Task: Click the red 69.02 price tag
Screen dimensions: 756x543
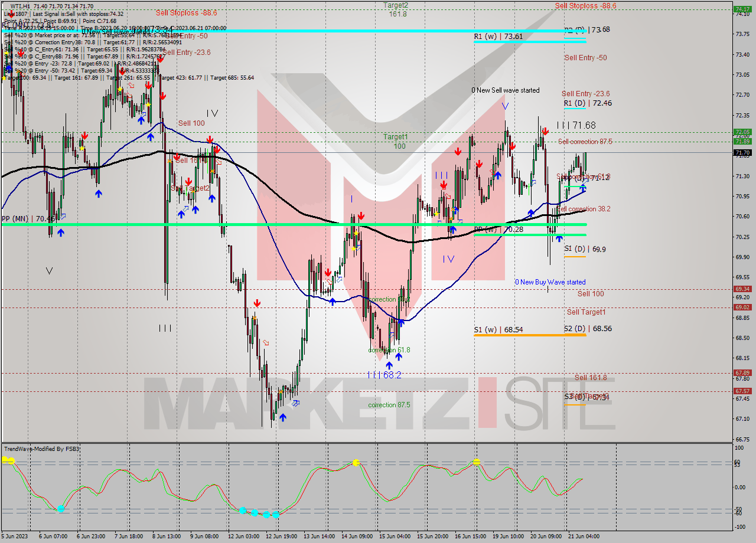Action: (742, 308)
